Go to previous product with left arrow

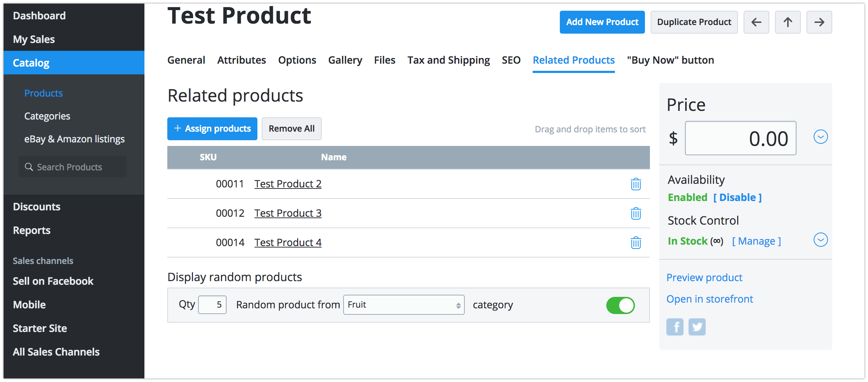[756, 22]
